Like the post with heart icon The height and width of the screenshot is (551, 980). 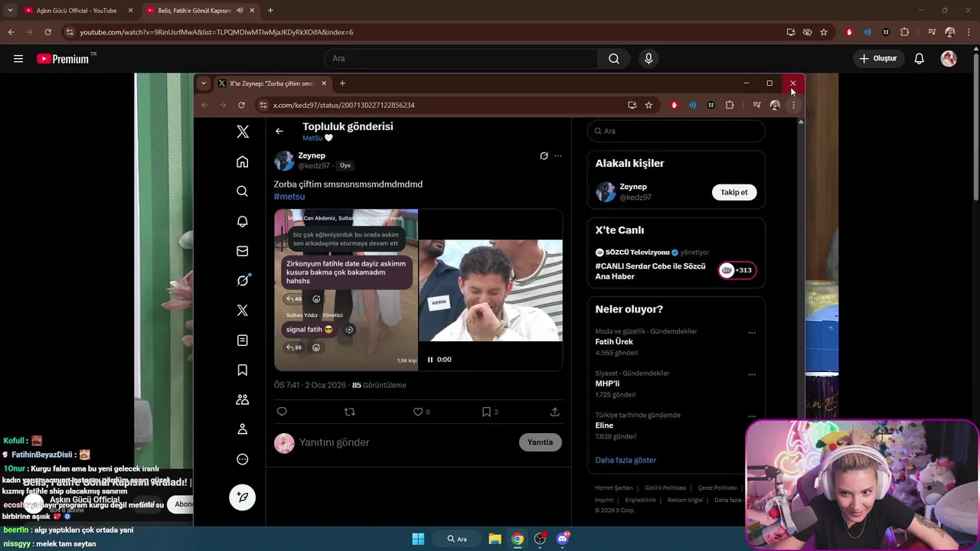[418, 412]
